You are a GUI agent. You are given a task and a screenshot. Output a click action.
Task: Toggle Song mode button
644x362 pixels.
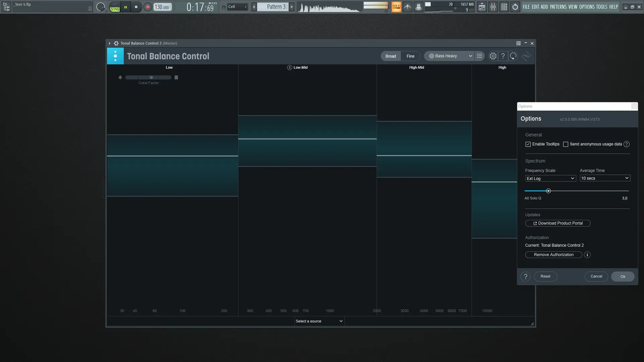tap(115, 9)
